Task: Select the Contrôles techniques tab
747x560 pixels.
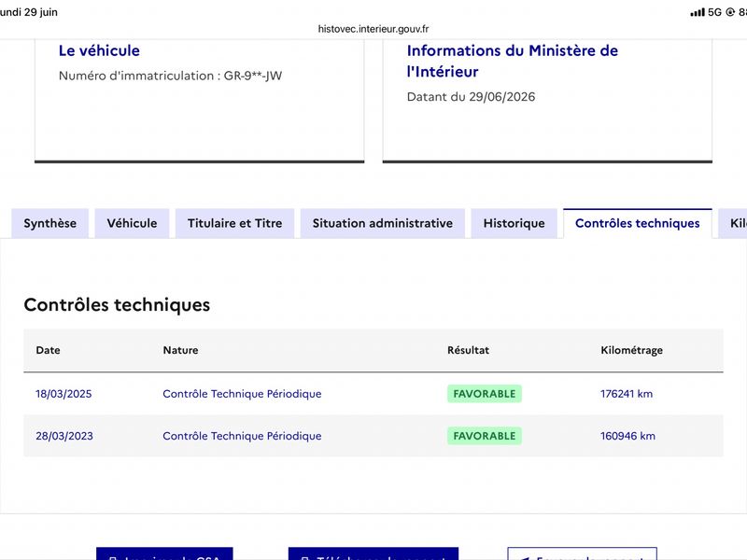Action: (x=638, y=223)
